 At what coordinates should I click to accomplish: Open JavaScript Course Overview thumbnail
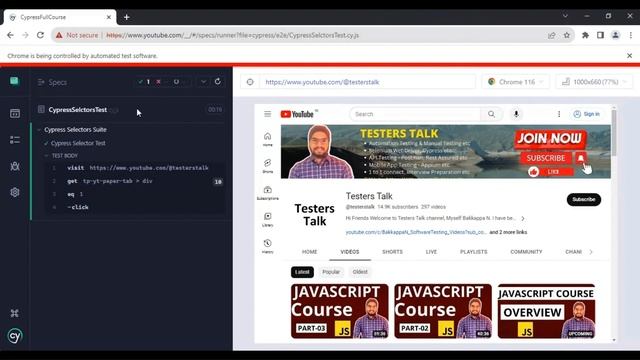click(546, 311)
